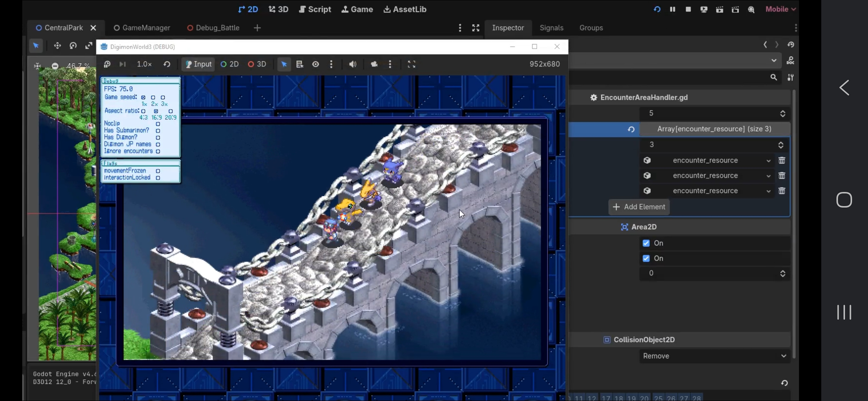Image resolution: width=868 pixels, height=401 pixels.
Task: Zoom out the 2D viewport with the minus icon
Action: (x=55, y=66)
